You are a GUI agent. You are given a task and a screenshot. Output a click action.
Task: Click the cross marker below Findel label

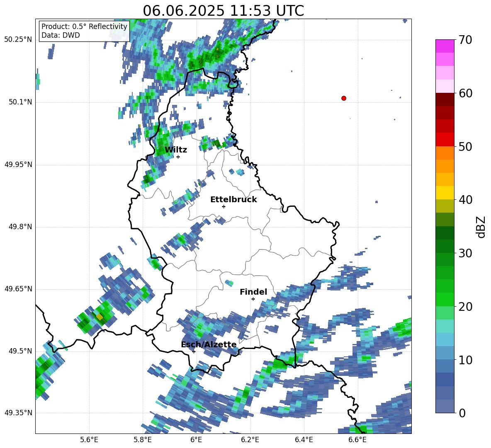point(253,299)
